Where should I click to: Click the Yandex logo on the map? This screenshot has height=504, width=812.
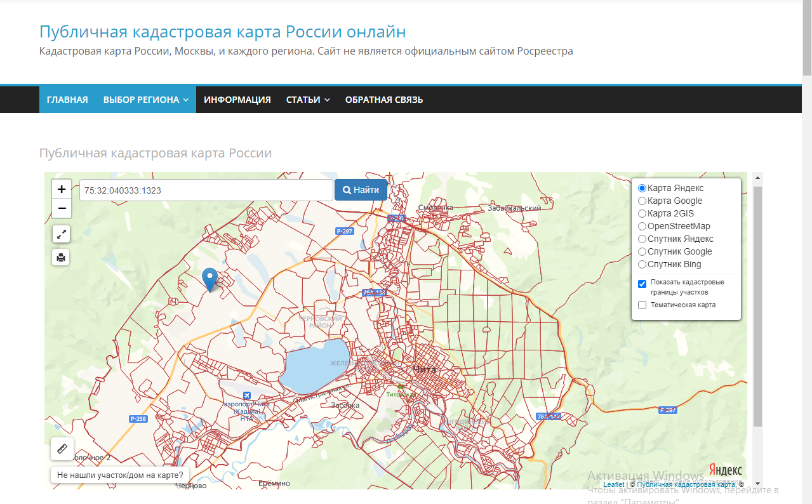[725, 470]
